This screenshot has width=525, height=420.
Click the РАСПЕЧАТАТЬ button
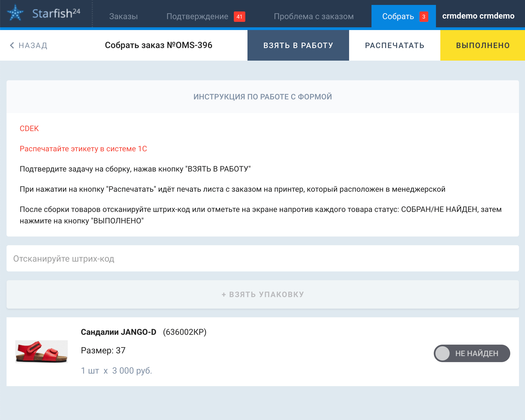[x=394, y=45]
